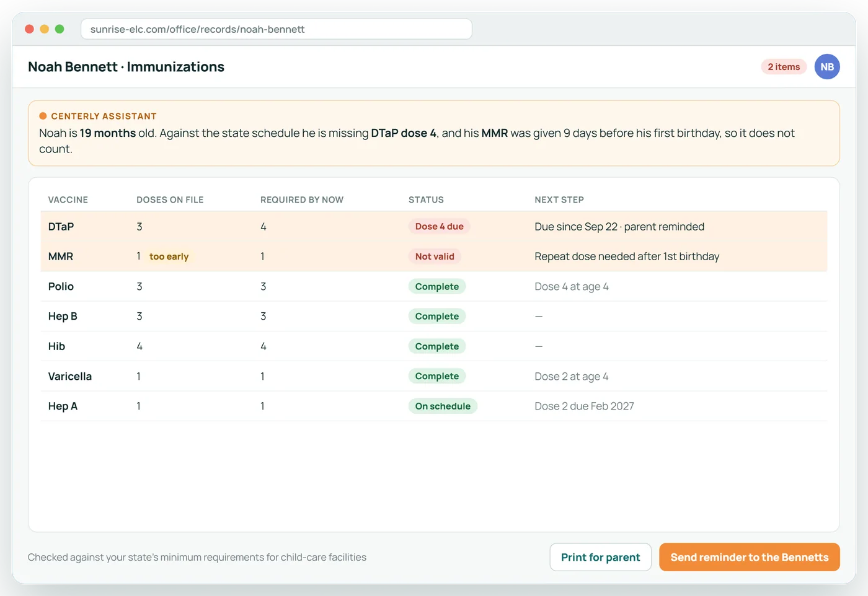
Task: Click Print for parent button
Action: (x=600, y=557)
